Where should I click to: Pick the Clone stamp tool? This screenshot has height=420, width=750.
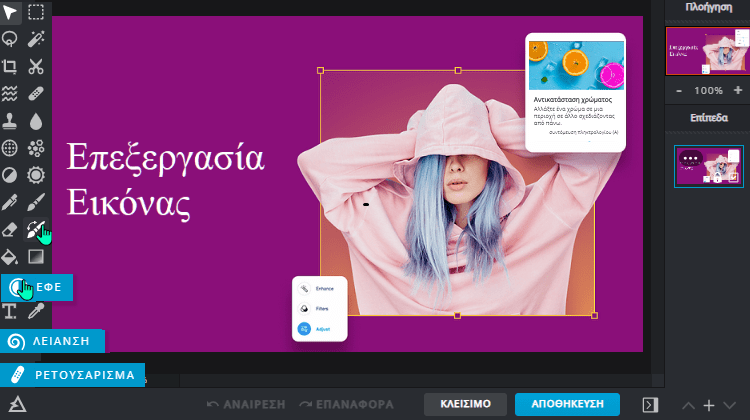point(11,121)
